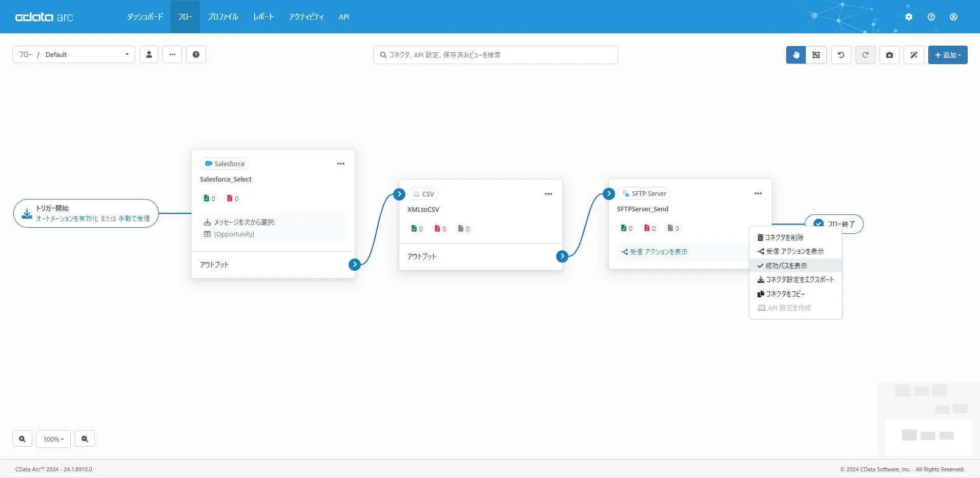Switch to the ダッシュボード tab
This screenshot has height=478, width=980.
coord(145,17)
